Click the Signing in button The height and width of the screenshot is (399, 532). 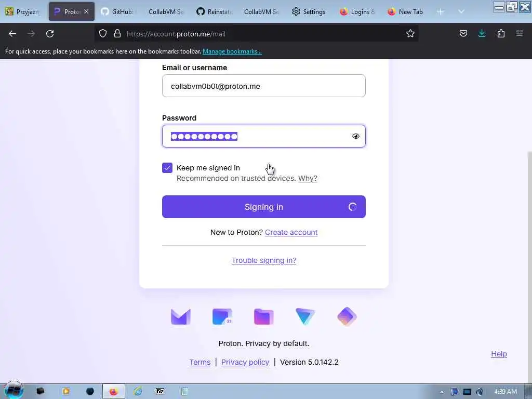pyautogui.click(x=263, y=207)
